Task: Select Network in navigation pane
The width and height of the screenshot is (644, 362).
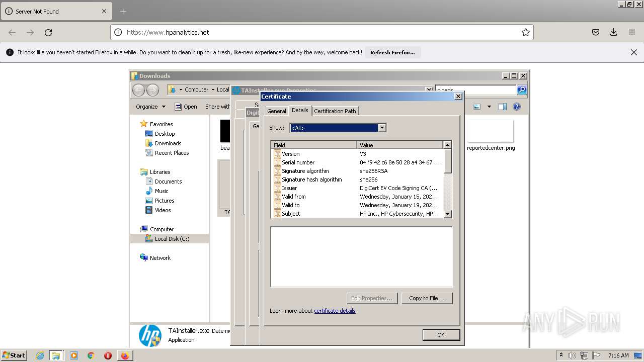Action: (155, 258)
